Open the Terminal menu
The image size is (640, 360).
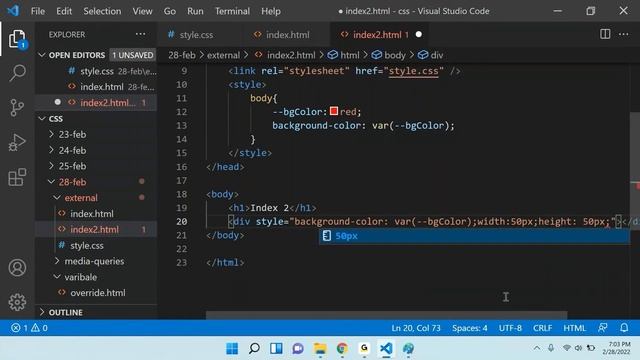(232, 11)
